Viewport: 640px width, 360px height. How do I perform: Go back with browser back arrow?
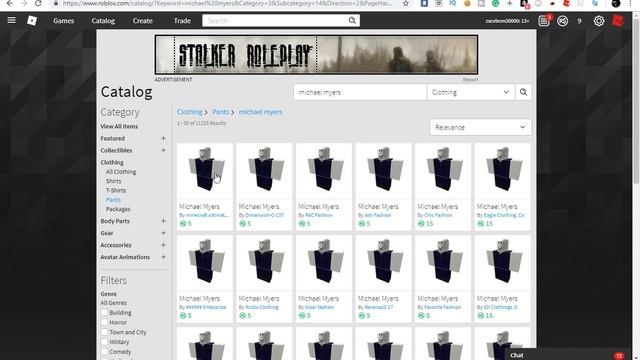click(10, 3)
